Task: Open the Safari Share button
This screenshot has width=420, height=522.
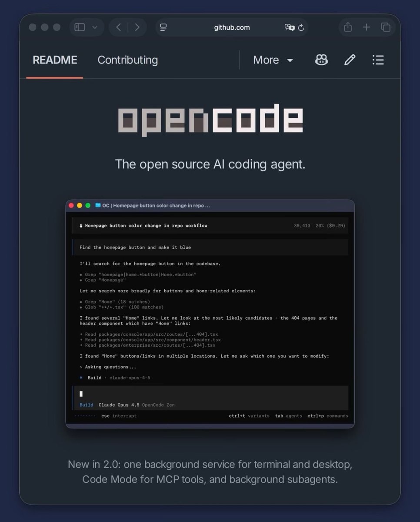Action: 348,27
